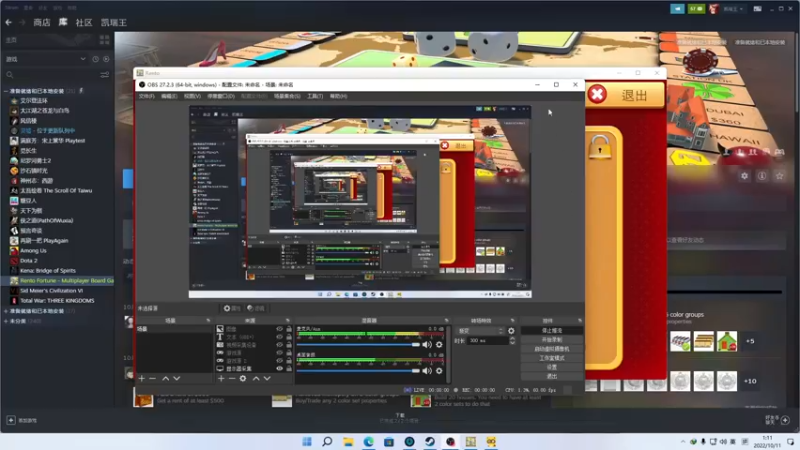Open the 社区 community tab in Steam
Screen dimensions: 800x450
(84, 22)
